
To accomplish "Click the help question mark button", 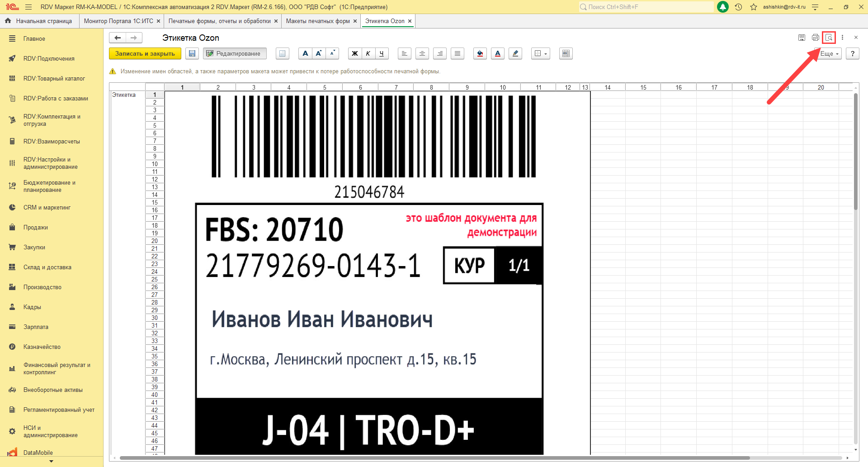I will click(852, 53).
